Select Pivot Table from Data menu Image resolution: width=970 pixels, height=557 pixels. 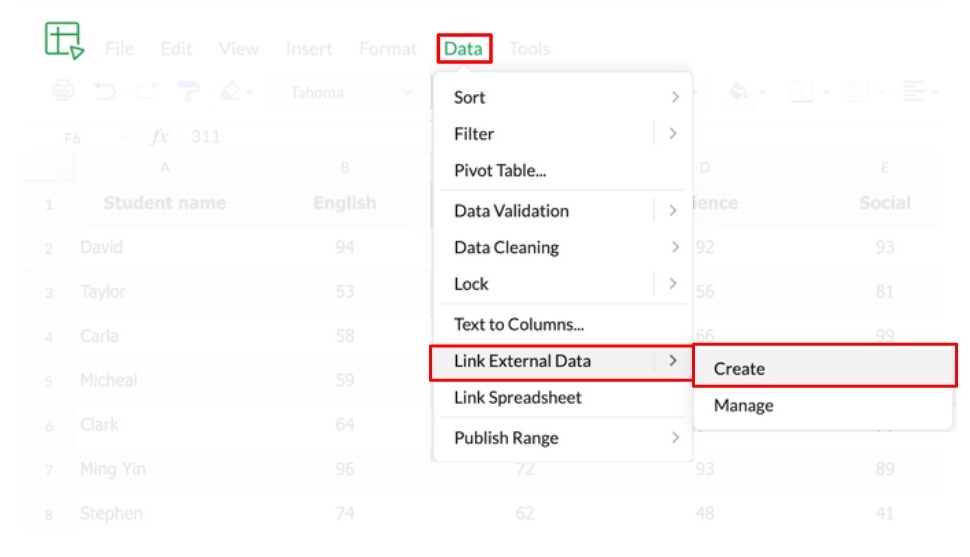pyautogui.click(x=500, y=170)
